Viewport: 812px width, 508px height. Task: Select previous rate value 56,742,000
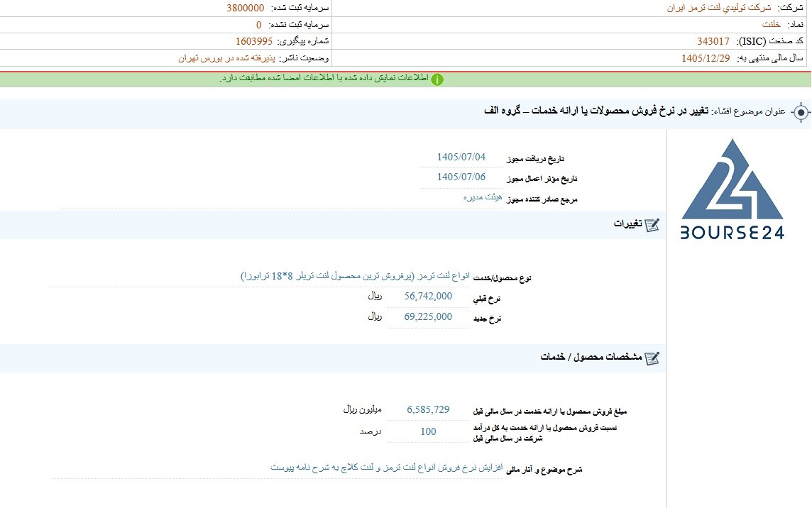[428, 296]
